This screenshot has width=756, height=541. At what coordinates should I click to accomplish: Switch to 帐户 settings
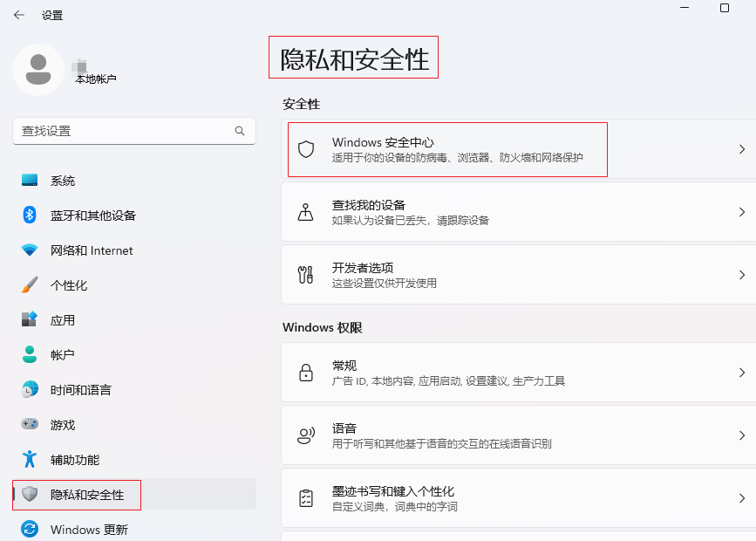[134, 354]
